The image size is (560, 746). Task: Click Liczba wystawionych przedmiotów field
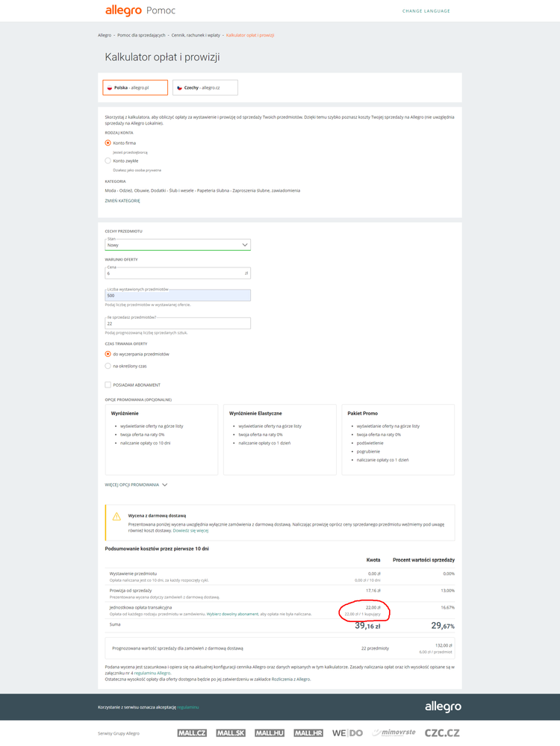pos(178,296)
